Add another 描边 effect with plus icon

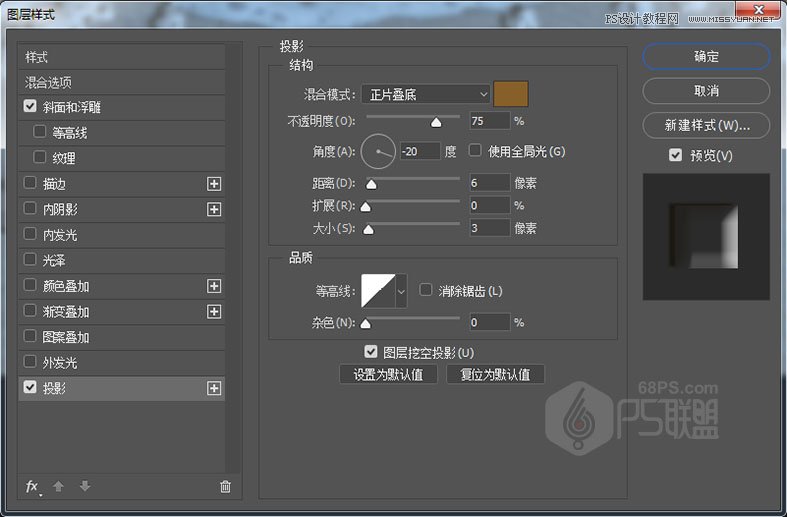[x=214, y=184]
